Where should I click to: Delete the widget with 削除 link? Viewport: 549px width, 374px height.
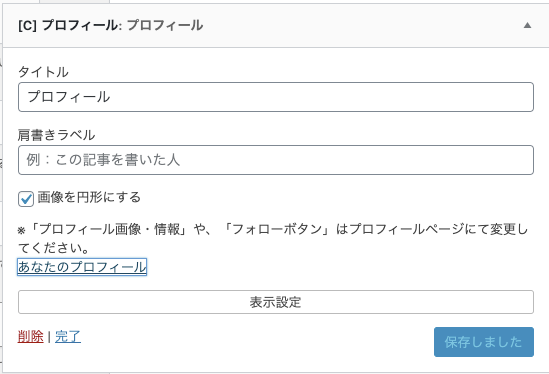(30, 336)
